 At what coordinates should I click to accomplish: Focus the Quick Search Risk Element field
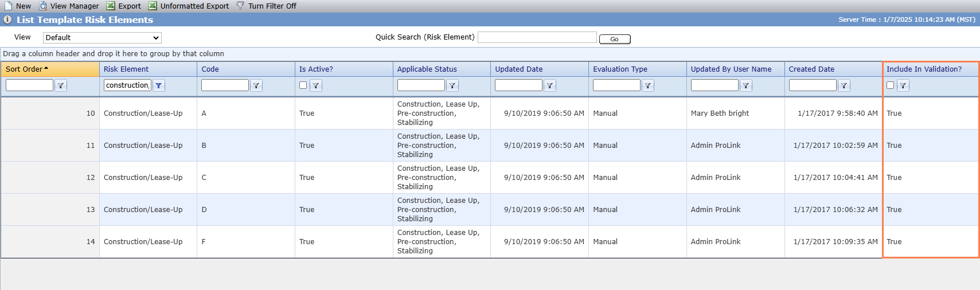pyautogui.click(x=537, y=37)
